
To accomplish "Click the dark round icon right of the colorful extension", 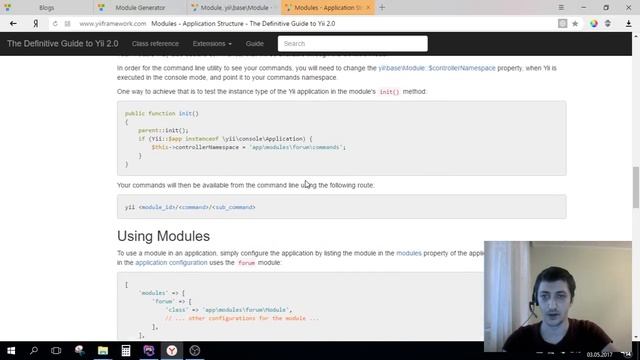I will (x=608, y=24).
